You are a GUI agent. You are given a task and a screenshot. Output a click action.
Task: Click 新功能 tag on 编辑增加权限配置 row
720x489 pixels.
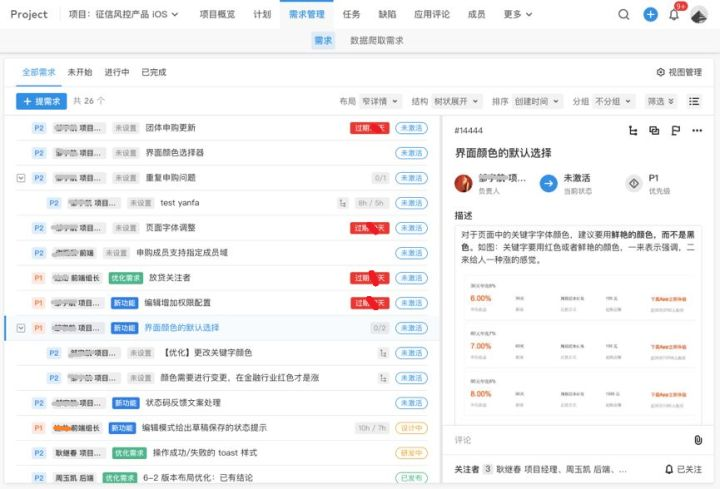pos(124,303)
